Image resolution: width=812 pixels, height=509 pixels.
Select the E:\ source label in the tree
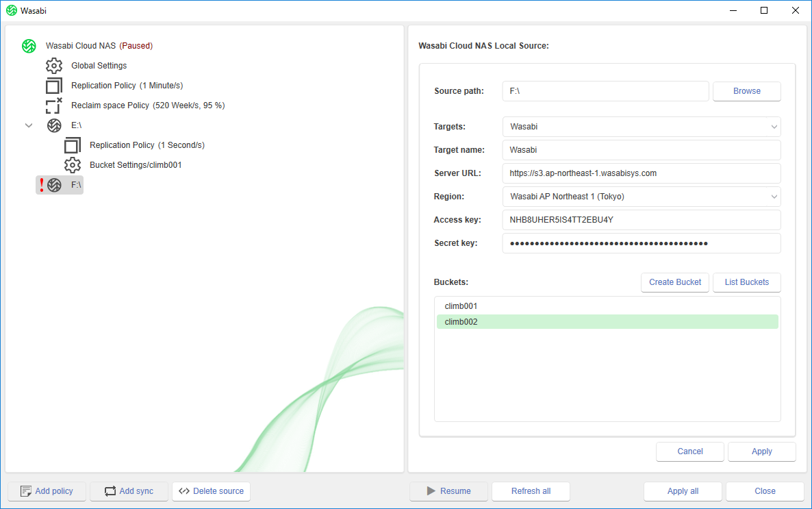(76, 125)
